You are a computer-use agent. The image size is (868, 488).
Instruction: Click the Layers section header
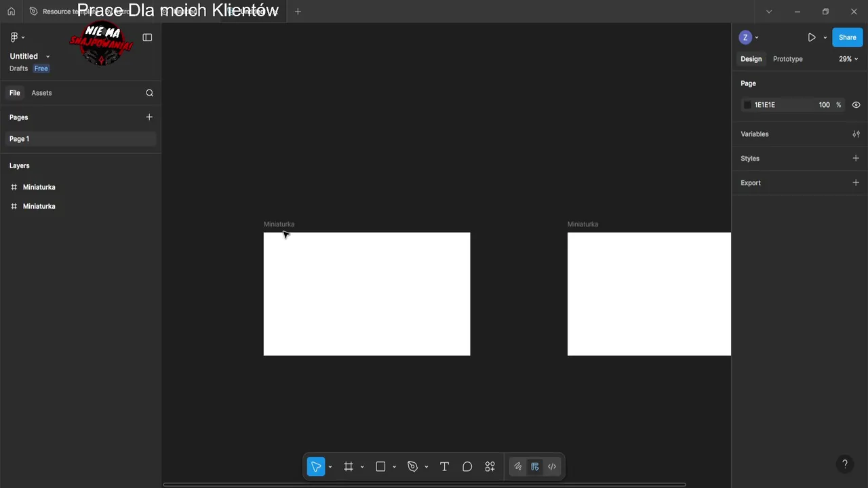click(x=20, y=165)
